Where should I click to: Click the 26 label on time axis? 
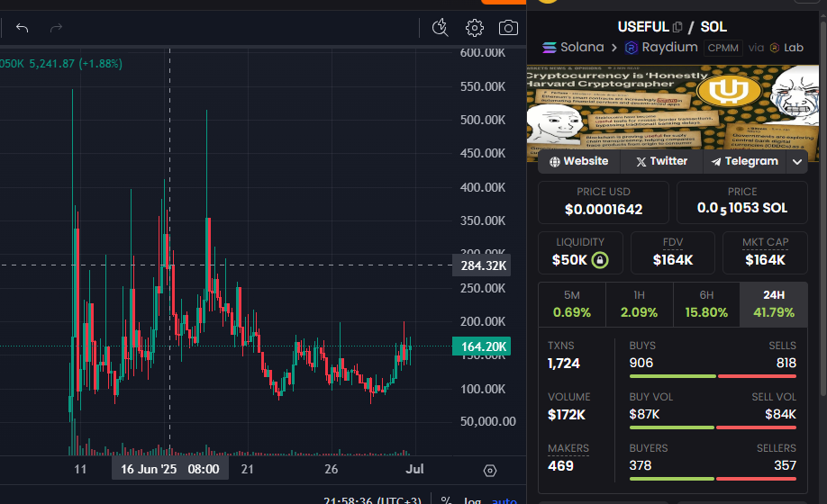click(332, 469)
